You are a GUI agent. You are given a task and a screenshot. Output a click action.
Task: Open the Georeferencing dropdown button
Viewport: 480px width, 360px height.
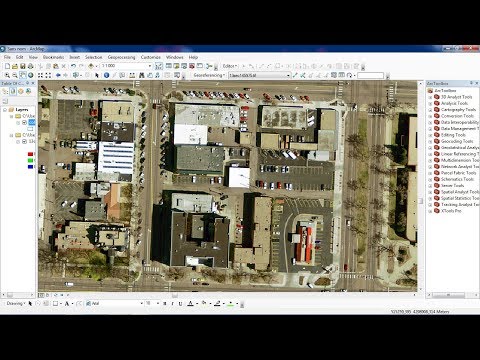tap(209, 75)
